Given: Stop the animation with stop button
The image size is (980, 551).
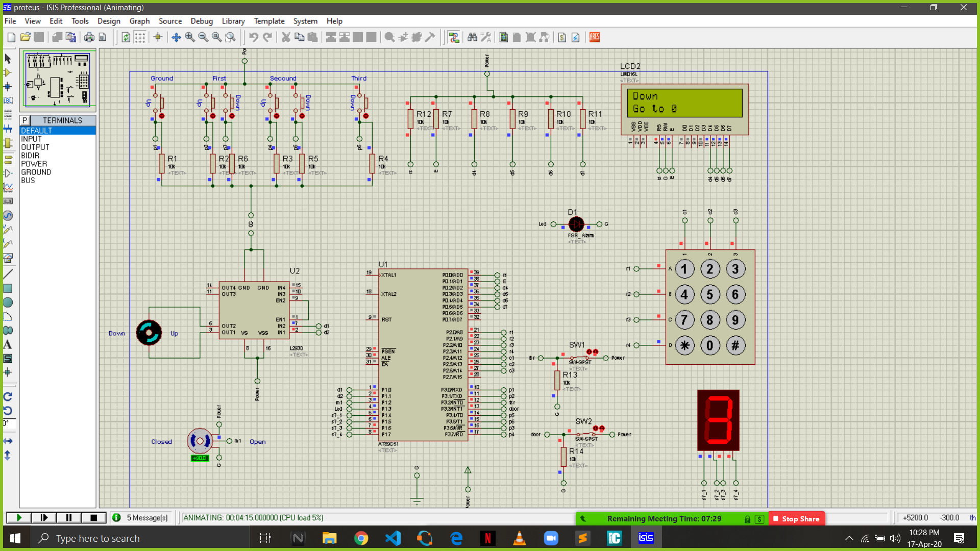Looking at the screenshot, I should [93, 518].
